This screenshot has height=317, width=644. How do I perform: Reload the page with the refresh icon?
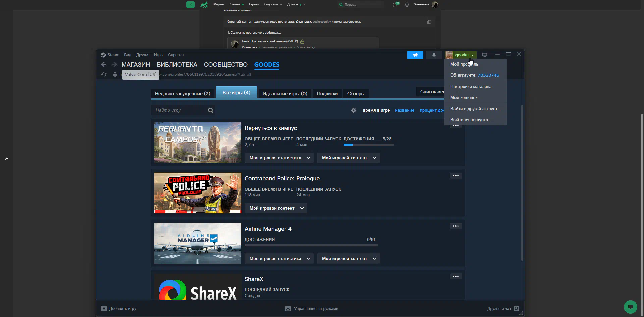[x=104, y=74]
